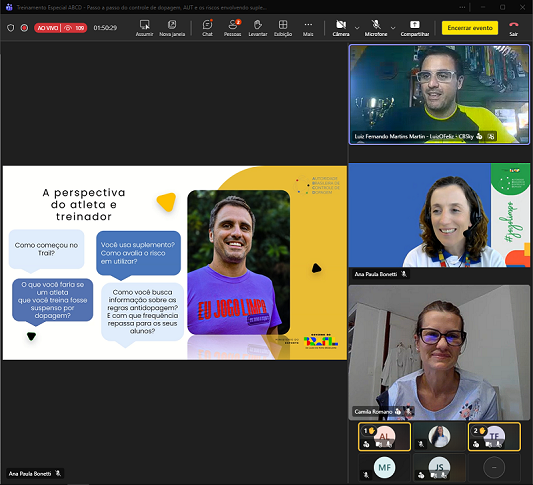Image resolution: width=533 pixels, height=485 pixels.
Task: Click the shield security icon
Action: (x=11, y=28)
